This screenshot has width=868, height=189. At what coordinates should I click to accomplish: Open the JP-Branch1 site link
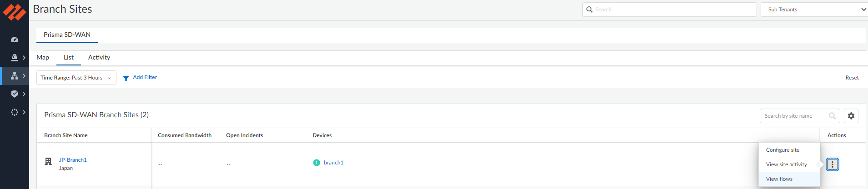coord(73,160)
